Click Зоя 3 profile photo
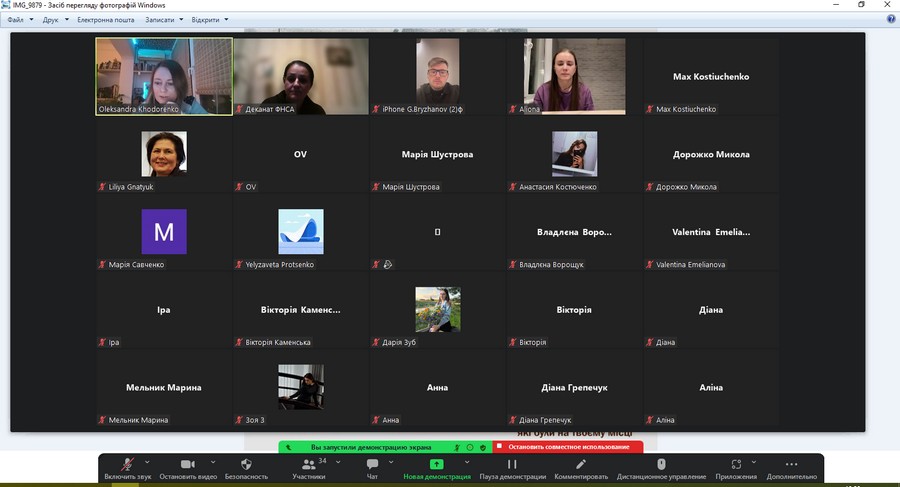 (301, 387)
